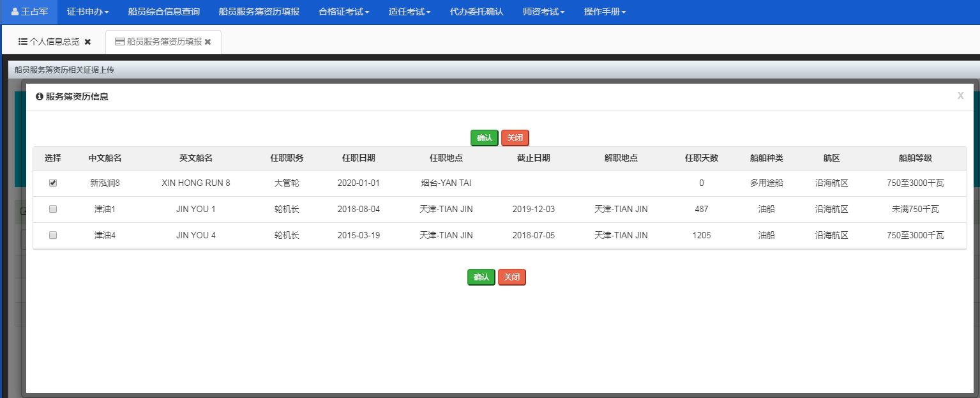Click the user icon beside 王占军

tap(15, 11)
